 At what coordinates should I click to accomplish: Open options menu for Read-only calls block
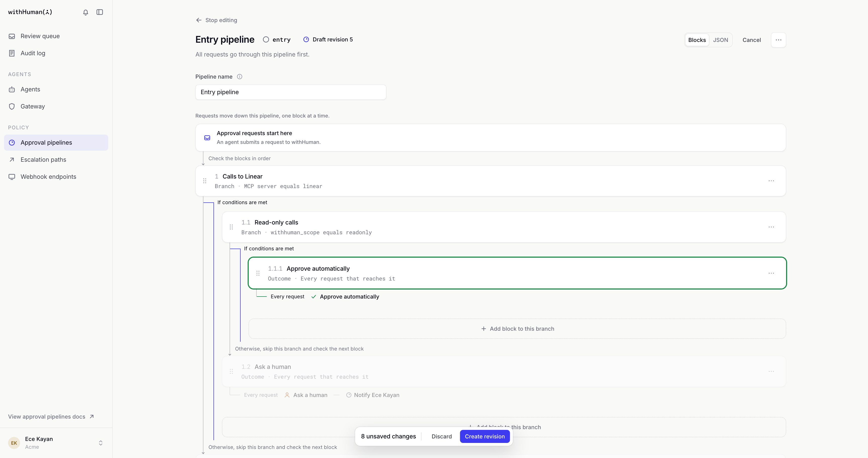[771, 227]
